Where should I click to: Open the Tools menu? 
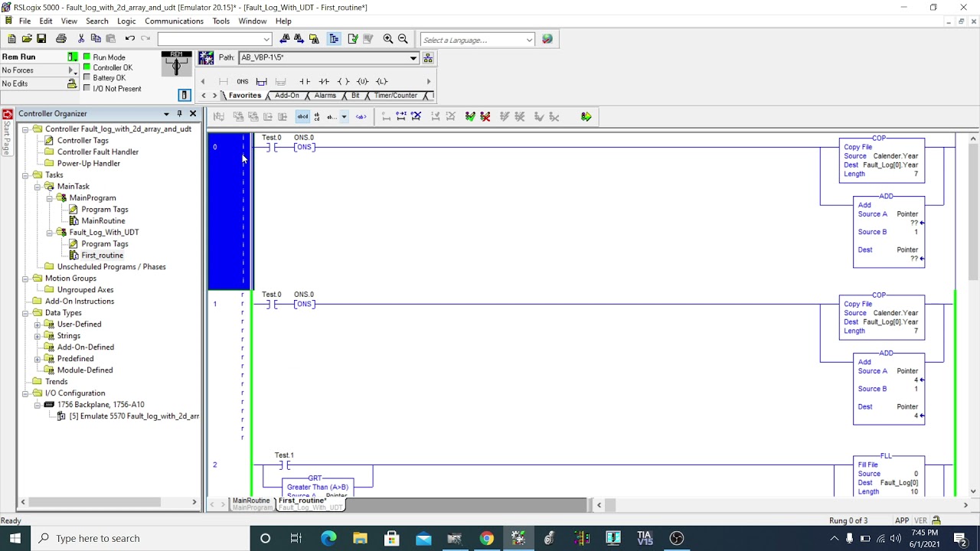(x=221, y=21)
